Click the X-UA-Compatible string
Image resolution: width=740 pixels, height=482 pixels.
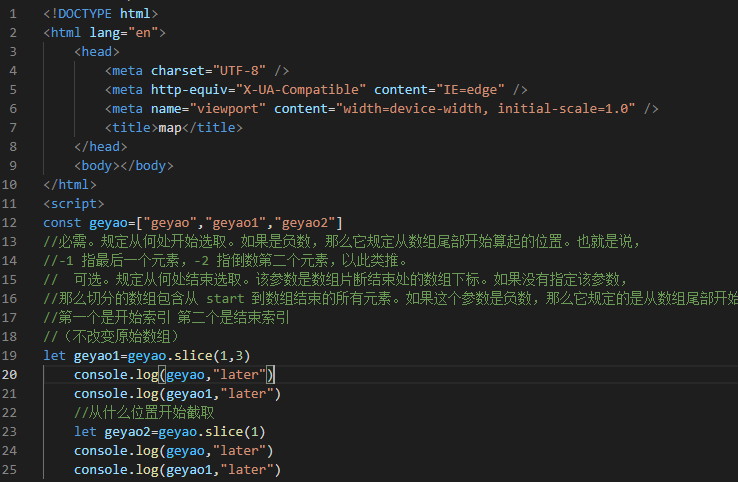point(301,90)
